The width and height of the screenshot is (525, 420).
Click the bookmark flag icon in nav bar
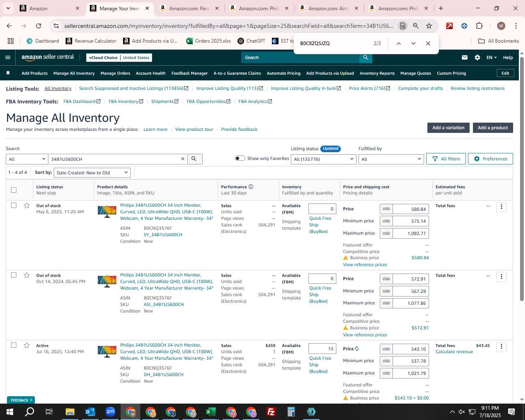(8, 73)
